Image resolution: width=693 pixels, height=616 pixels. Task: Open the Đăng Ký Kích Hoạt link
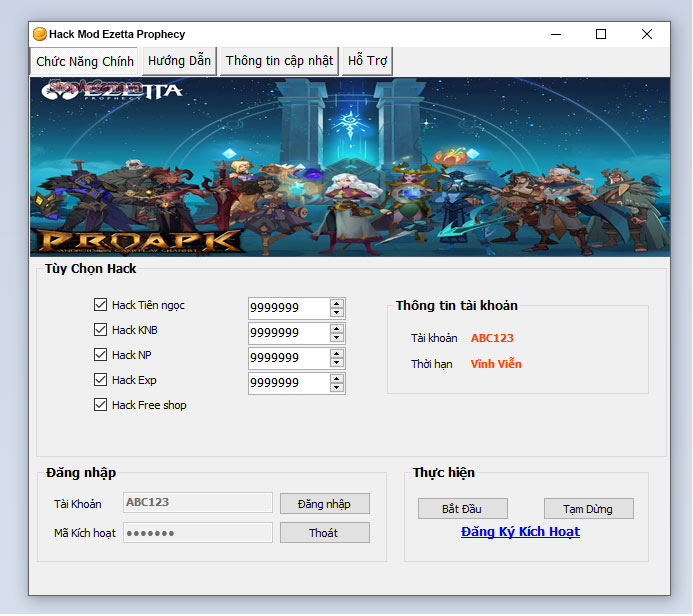[520, 532]
